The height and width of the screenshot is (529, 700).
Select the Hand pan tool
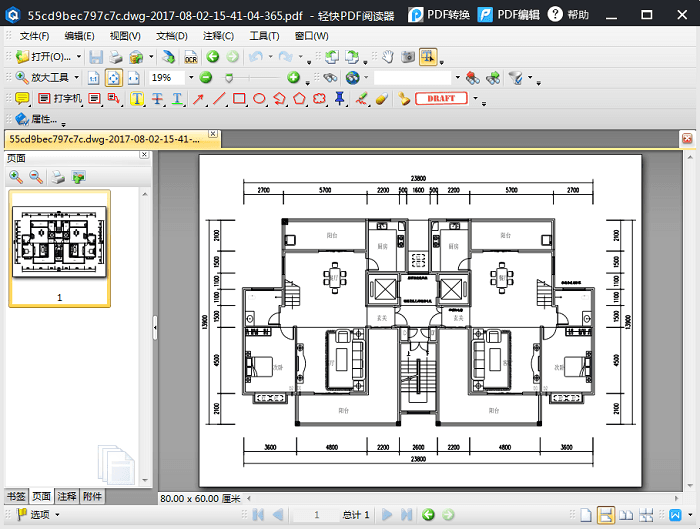tap(388, 57)
